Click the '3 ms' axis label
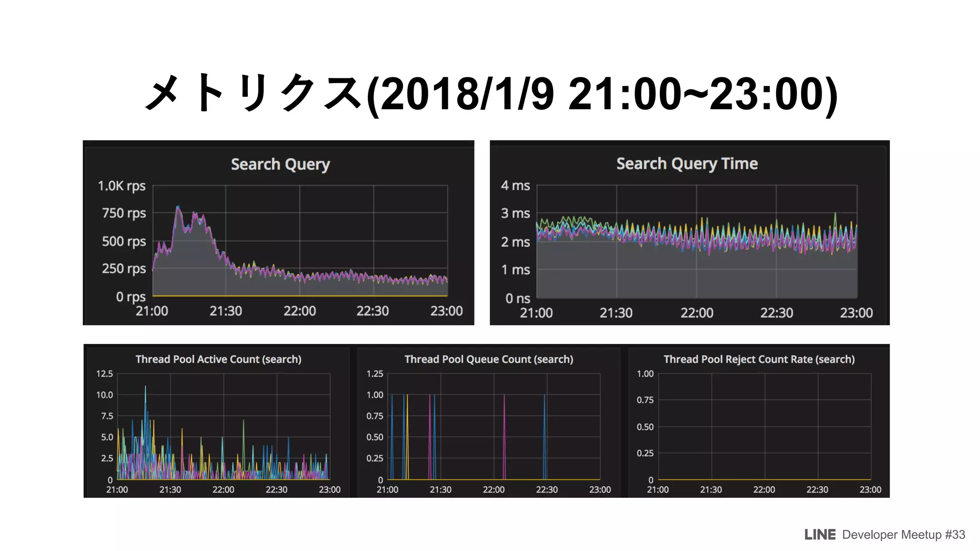 (515, 213)
